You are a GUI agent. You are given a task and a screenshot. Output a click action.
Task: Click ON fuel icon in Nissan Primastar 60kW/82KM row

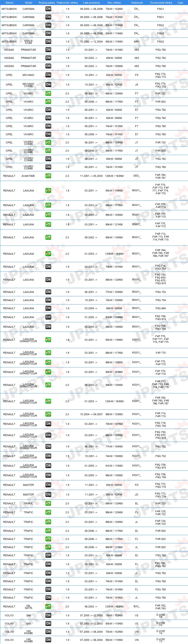pyautogui.click(x=48, y=58)
